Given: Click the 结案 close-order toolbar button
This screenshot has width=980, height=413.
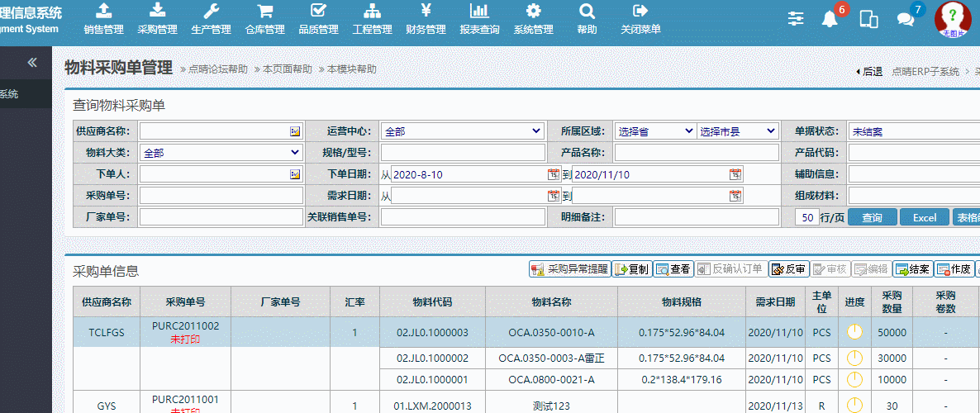Looking at the screenshot, I should coord(912,269).
